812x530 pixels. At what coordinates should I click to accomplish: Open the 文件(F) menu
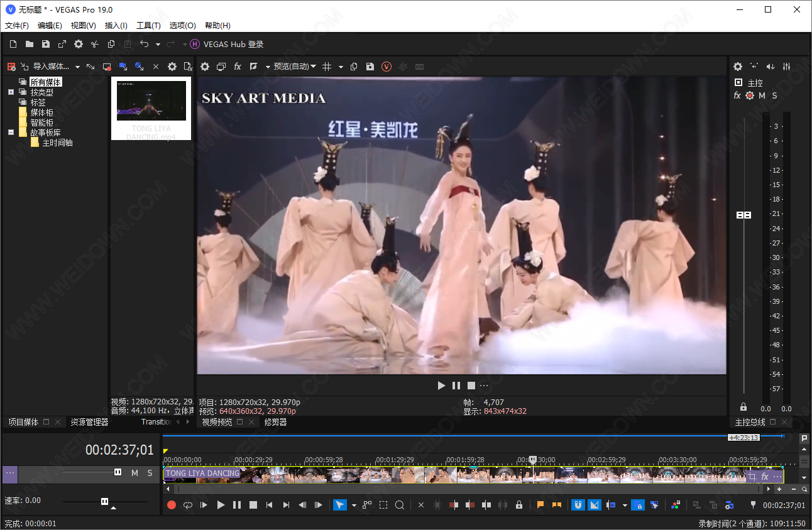pos(17,26)
